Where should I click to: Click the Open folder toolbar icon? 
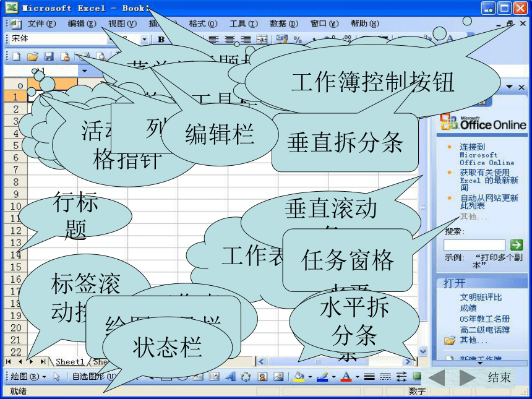[x=33, y=56]
